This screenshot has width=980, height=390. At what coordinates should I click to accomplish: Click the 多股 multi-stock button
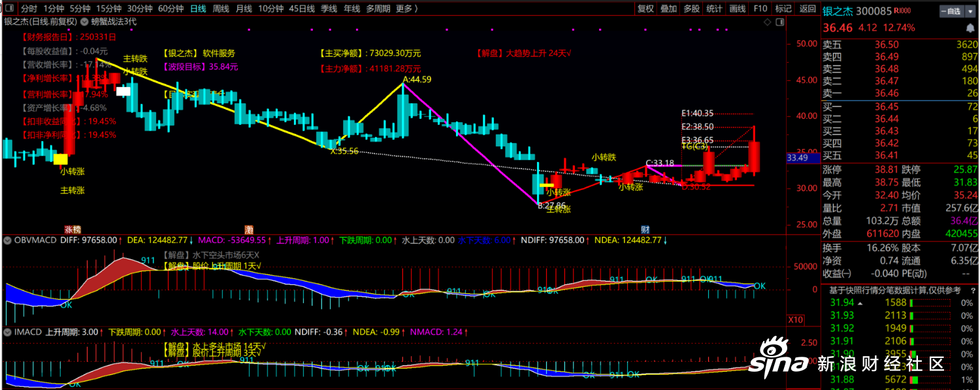pos(691,9)
